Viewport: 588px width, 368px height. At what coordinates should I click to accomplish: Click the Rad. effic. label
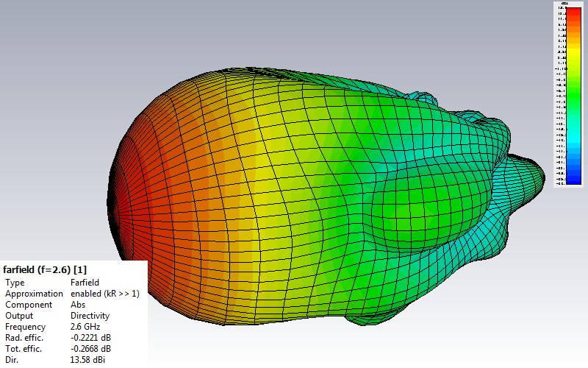pyautogui.click(x=24, y=338)
